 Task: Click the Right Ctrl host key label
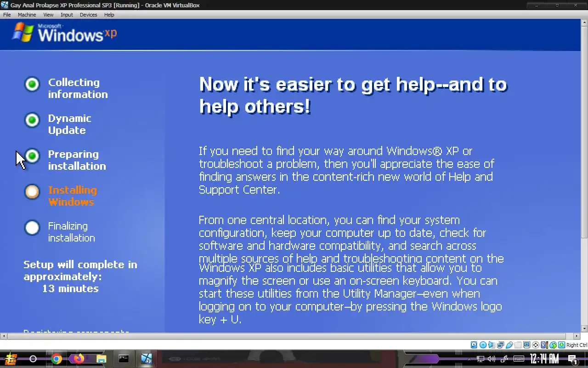point(577,345)
